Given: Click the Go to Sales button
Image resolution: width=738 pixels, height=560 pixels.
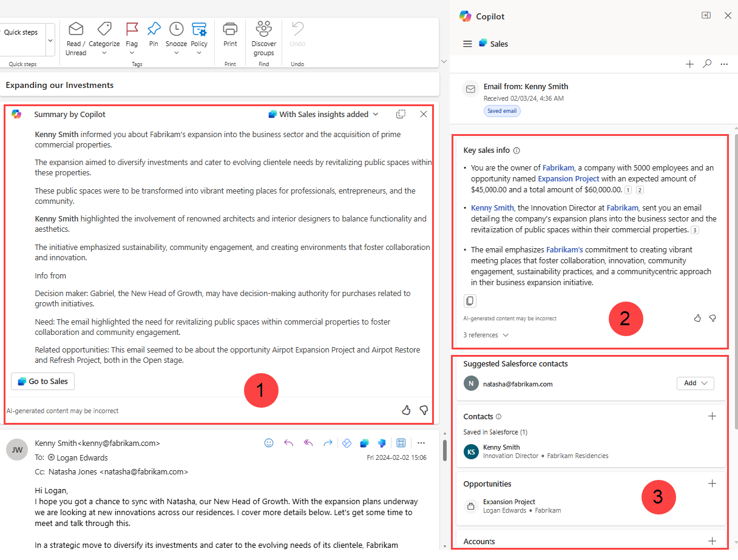Looking at the screenshot, I should click(42, 381).
